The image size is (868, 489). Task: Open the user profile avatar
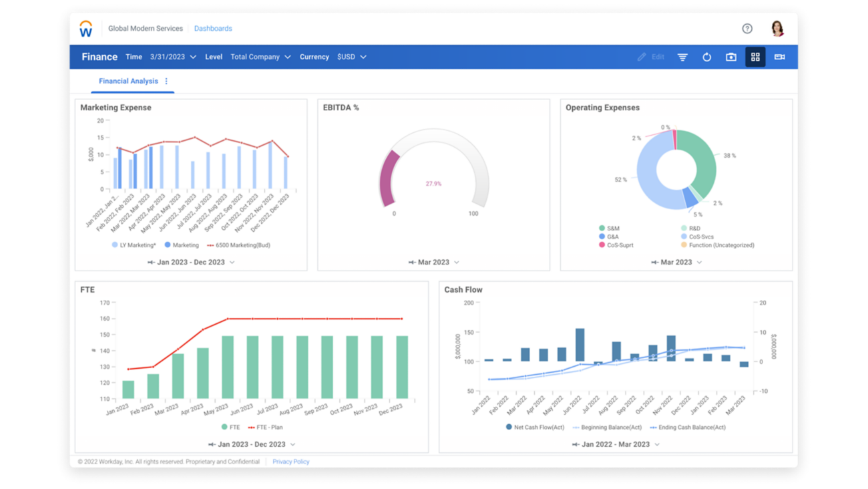click(777, 28)
